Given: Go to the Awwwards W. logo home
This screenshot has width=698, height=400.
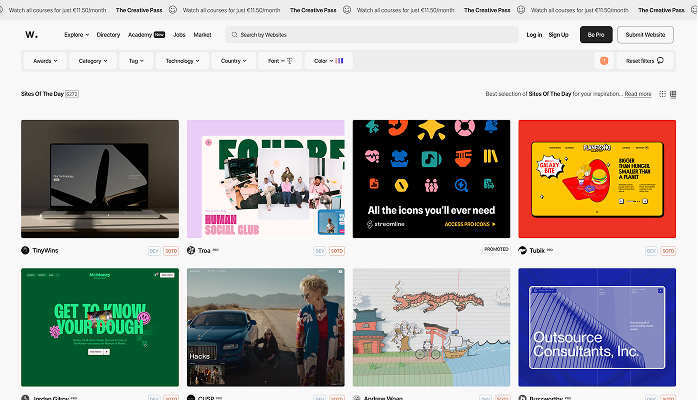Looking at the screenshot, I should (x=31, y=34).
